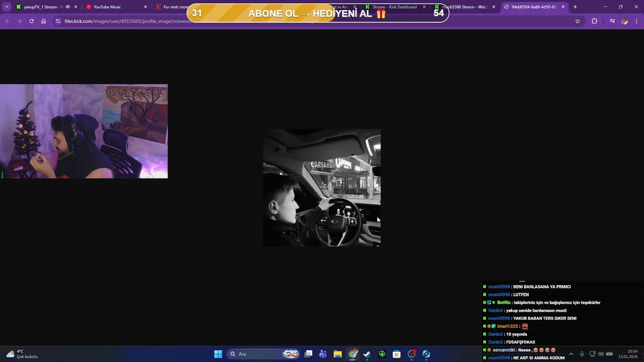Open Steam from the taskbar
The image size is (644, 362).
(367, 354)
